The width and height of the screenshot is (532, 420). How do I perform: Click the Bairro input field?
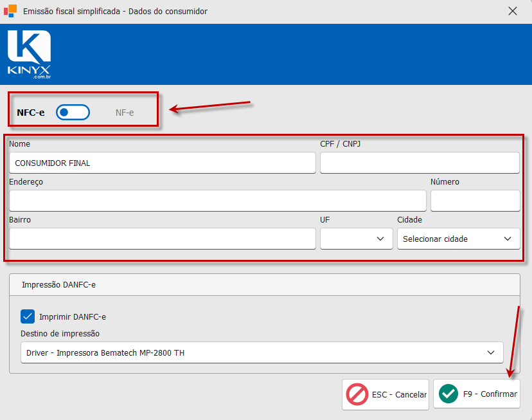point(163,239)
